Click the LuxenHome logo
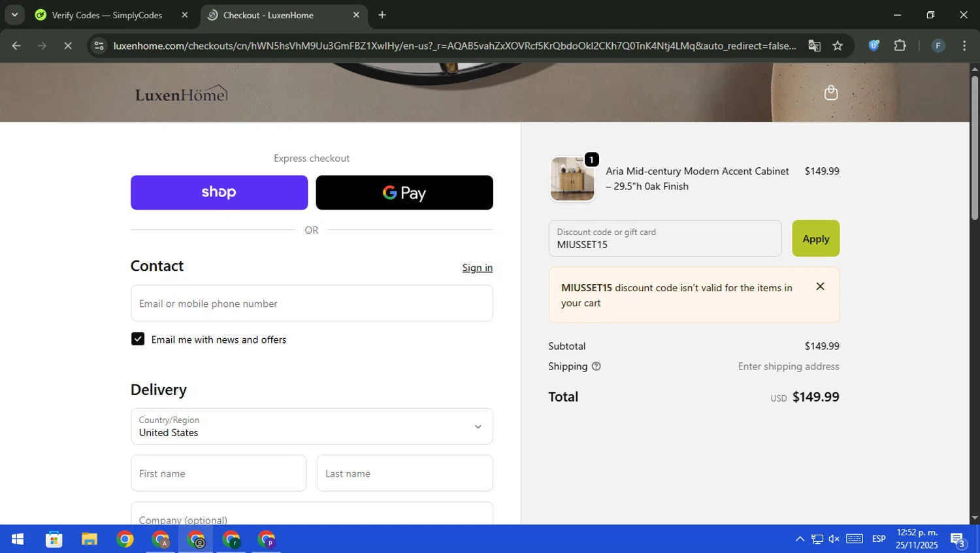 click(182, 94)
